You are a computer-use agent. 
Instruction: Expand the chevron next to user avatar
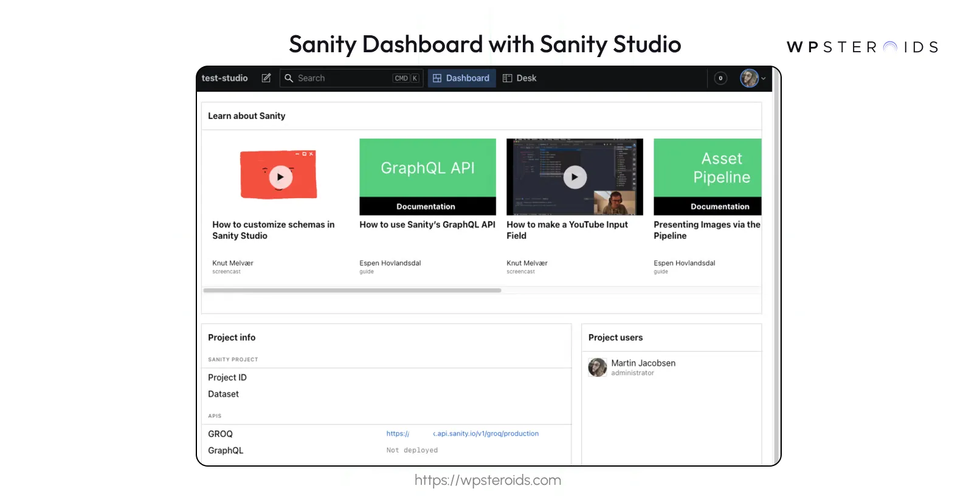764,78
